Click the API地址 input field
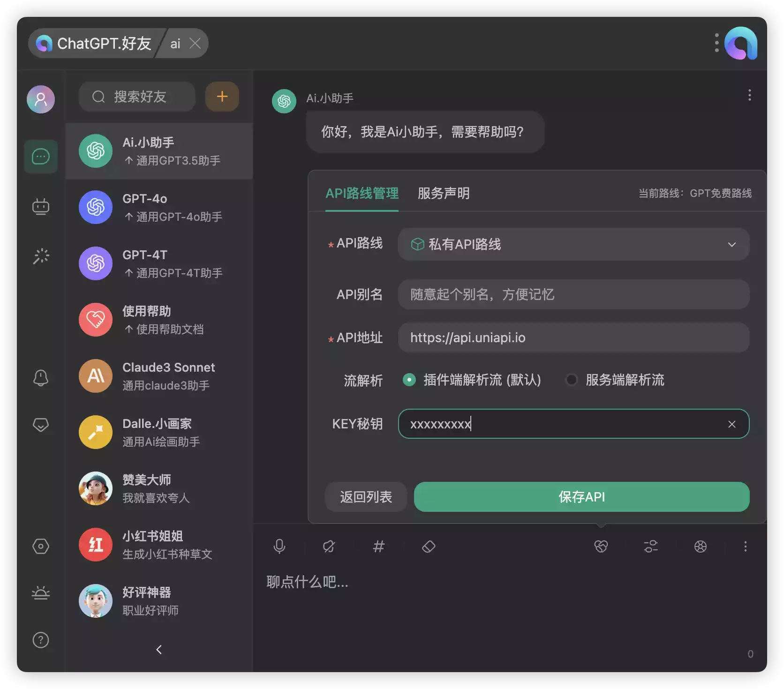The height and width of the screenshot is (689, 784). coord(573,337)
